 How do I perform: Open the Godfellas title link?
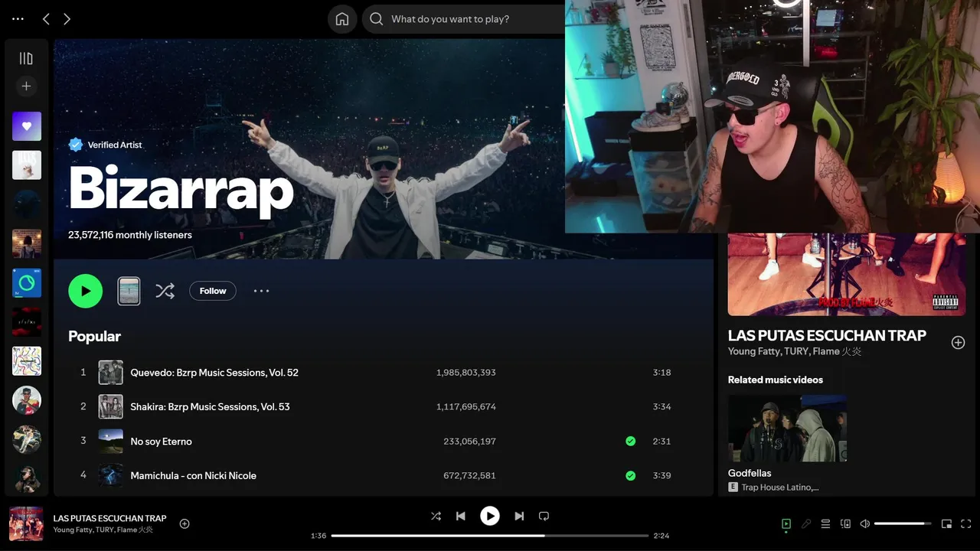[750, 473]
